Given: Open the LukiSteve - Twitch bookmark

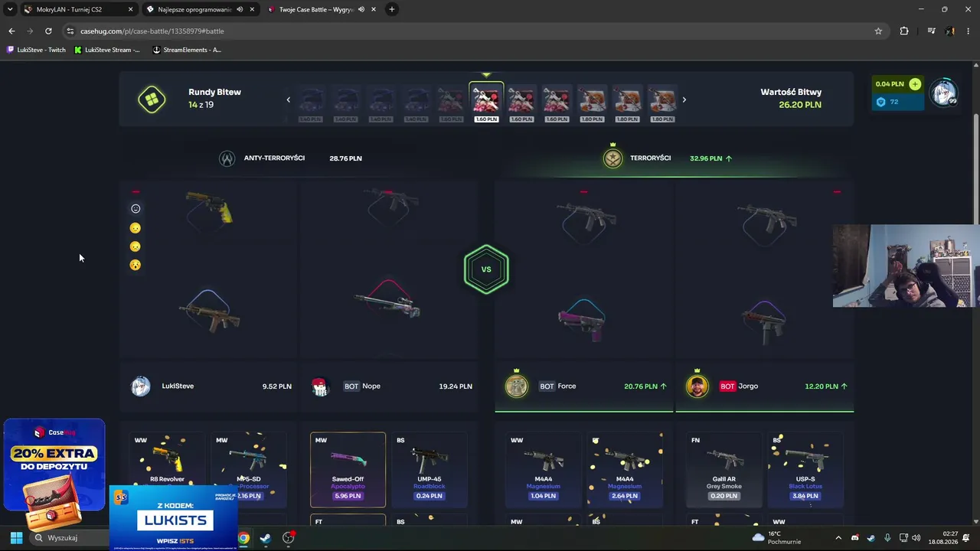Looking at the screenshot, I should 36,50.
